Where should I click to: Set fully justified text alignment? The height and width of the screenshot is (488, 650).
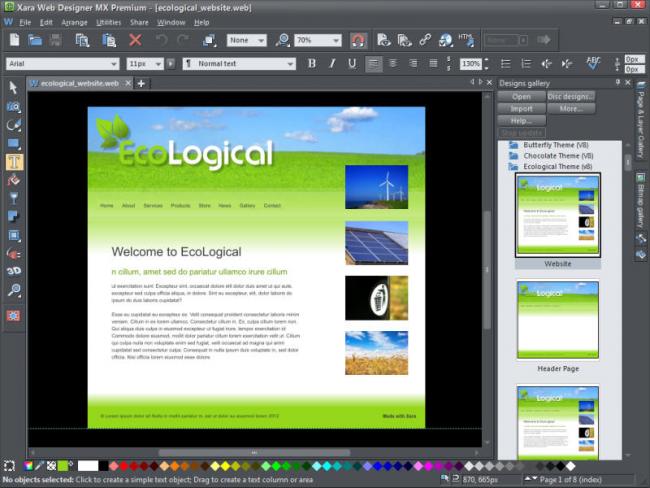433,63
